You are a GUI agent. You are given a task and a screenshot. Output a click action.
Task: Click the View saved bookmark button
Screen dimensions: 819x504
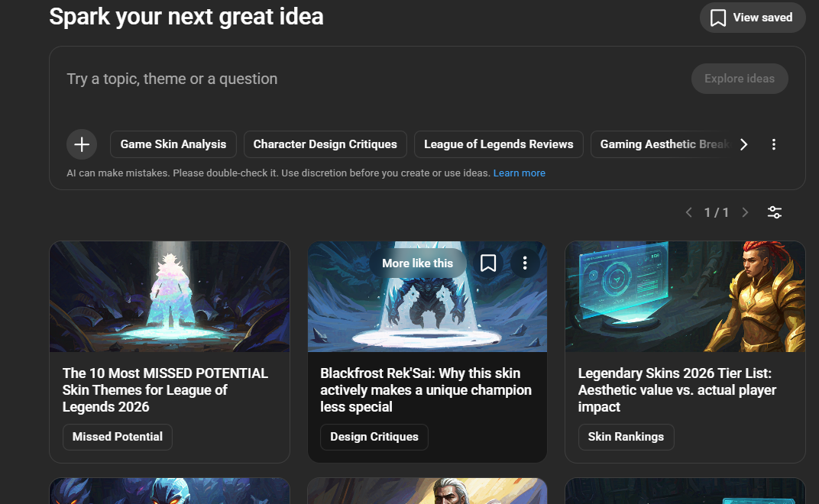click(x=752, y=18)
